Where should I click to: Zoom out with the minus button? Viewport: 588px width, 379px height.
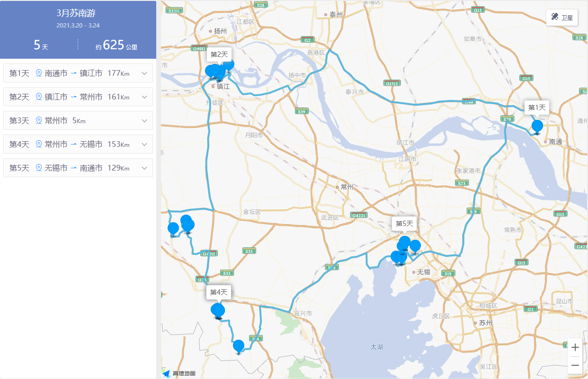click(575, 365)
